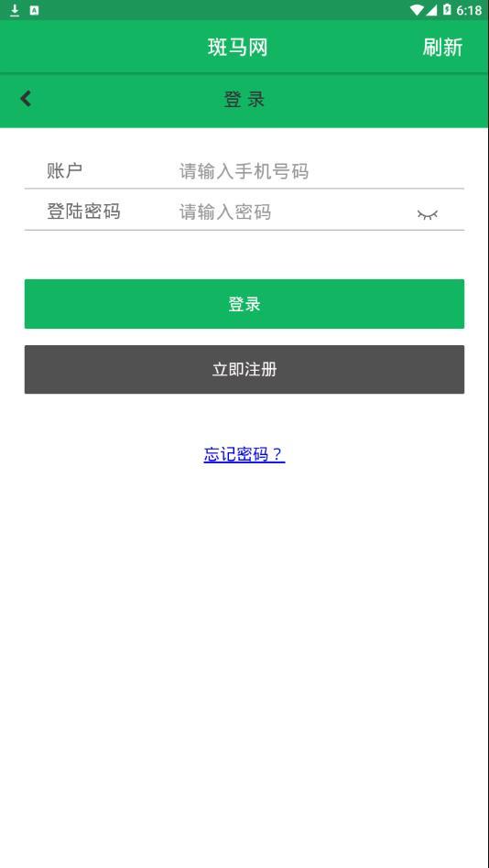
Task: Tap the 6:18 clock in status bar
Action: click(x=469, y=10)
